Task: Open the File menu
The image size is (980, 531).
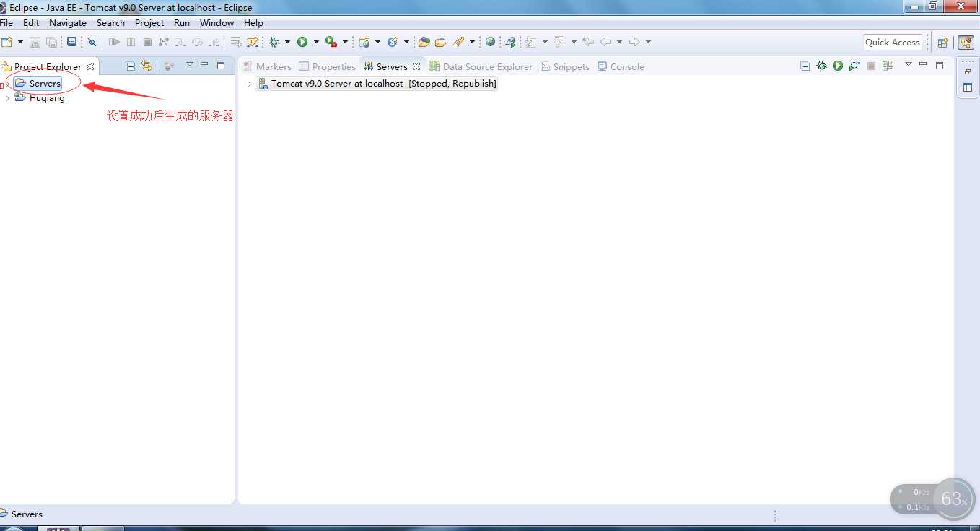Action: (6, 23)
